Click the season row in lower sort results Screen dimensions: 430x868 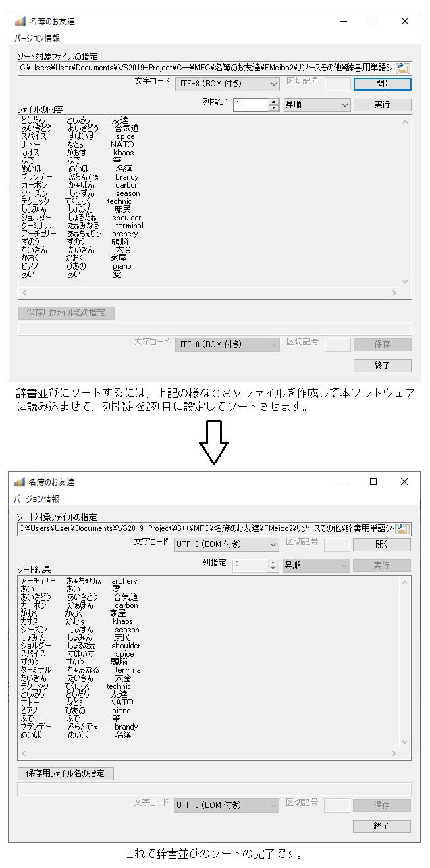[80, 630]
